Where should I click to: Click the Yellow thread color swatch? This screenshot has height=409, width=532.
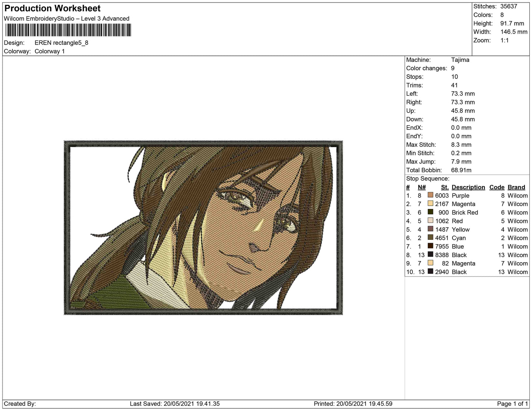pos(430,229)
